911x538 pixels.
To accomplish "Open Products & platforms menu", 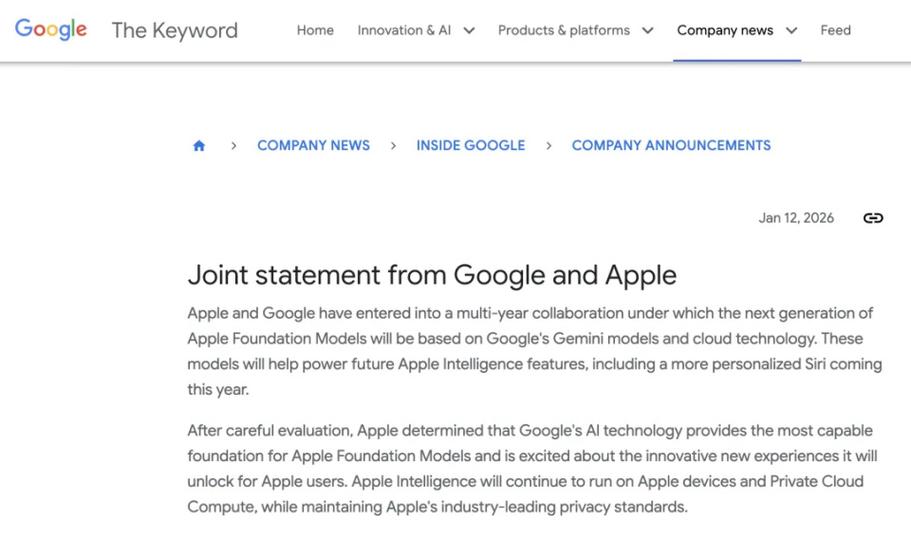I will (564, 30).
